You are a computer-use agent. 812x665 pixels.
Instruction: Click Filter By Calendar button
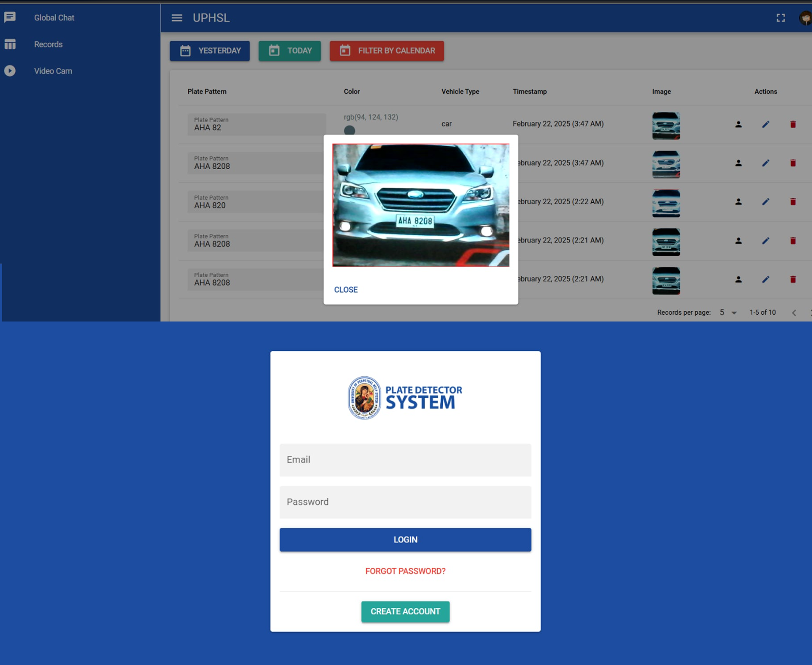[387, 51]
